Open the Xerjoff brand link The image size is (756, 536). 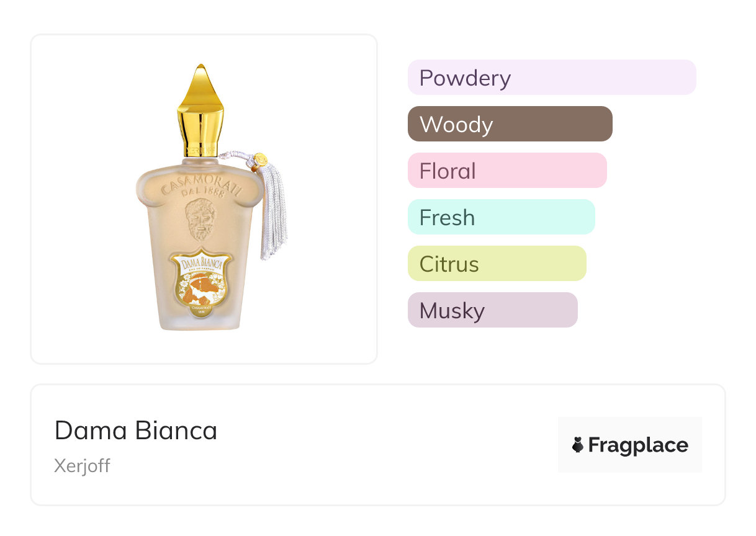82,466
